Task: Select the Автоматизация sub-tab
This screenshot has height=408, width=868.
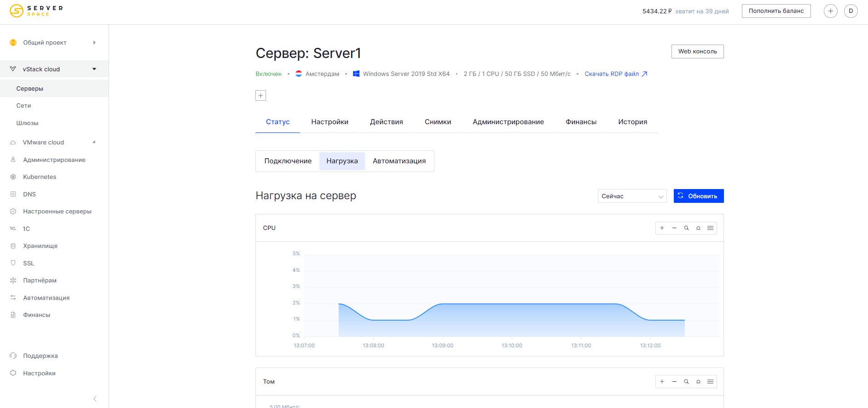Action: coord(399,161)
